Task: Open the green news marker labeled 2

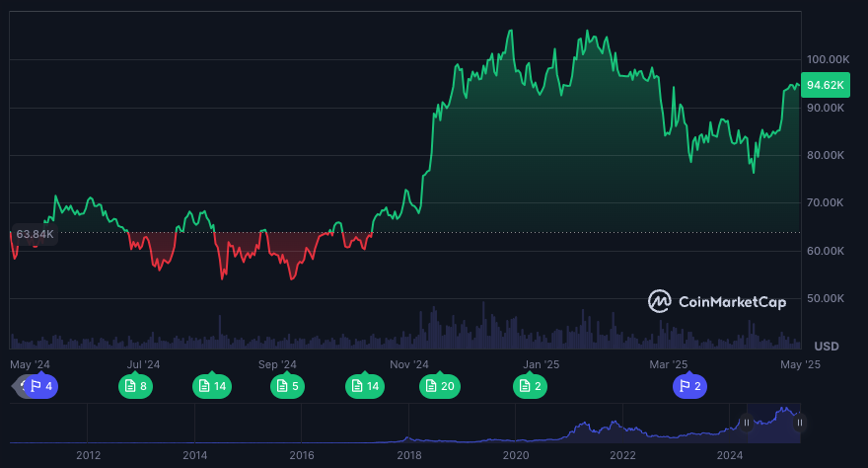Action: coord(530,386)
